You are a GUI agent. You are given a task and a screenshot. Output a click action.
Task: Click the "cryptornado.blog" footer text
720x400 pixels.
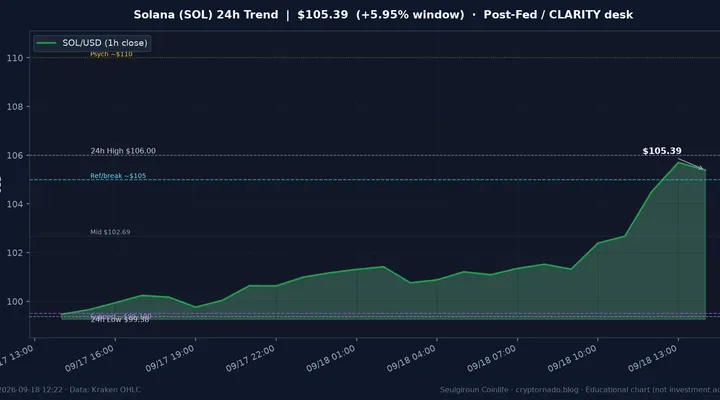(x=547, y=390)
